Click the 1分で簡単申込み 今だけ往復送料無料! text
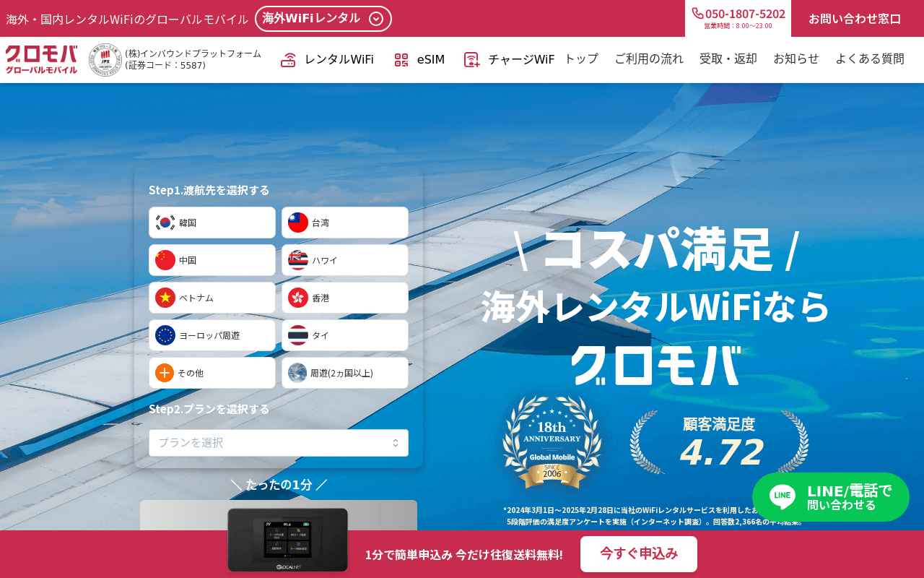Viewport: 924px width, 578px height. [x=463, y=555]
